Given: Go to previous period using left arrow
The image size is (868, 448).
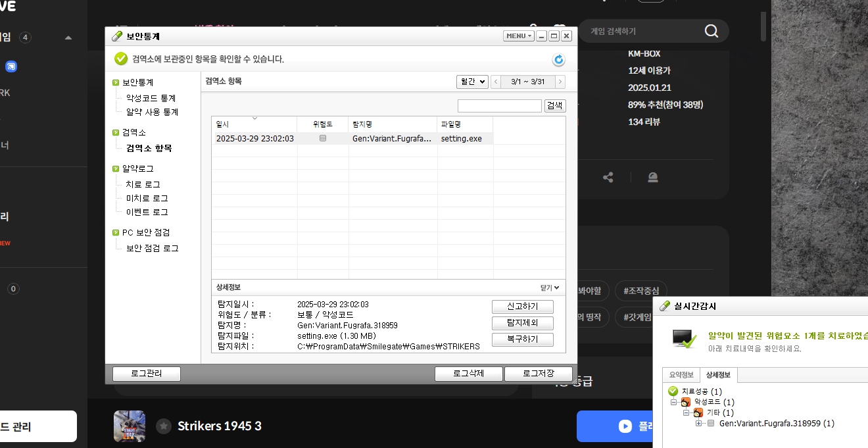Looking at the screenshot, I should (x=496, y=82).
